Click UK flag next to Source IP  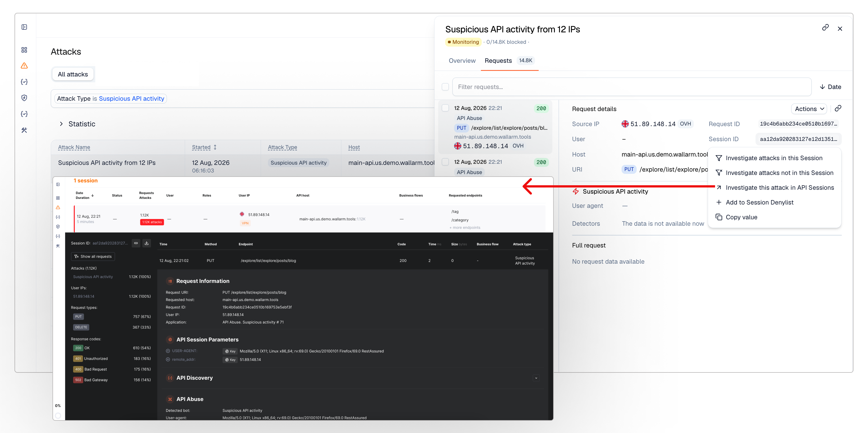tap(625, 124)
